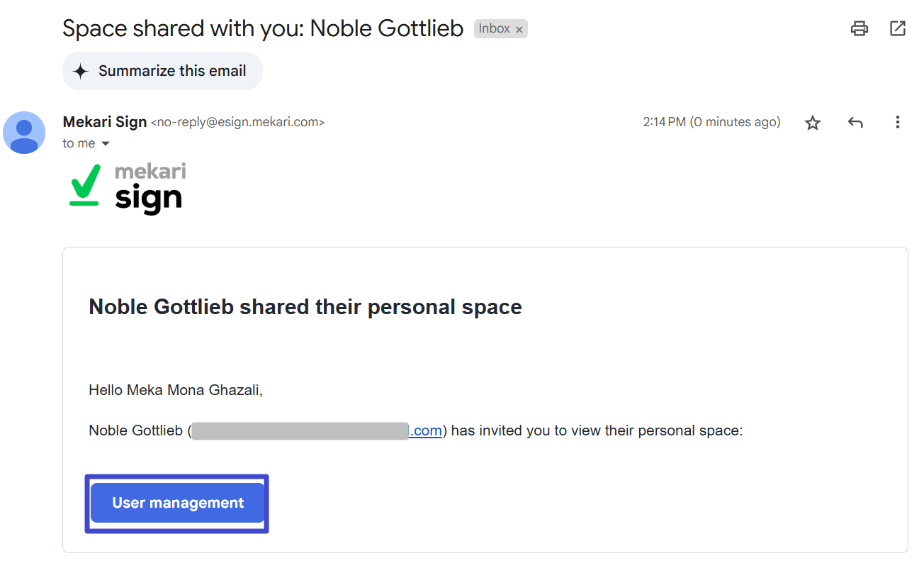The image size is (924, 573).
Task: Open the email in a new window
Action: 898,29
